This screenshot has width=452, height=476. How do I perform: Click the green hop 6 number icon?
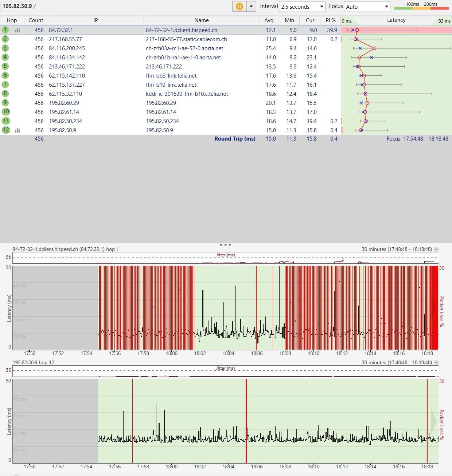[x=5, y=75]
